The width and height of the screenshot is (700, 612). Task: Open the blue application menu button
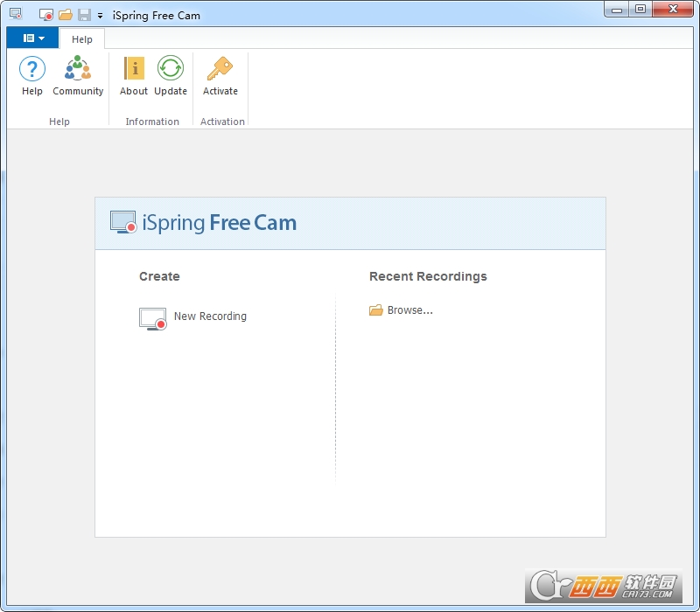(33, 38)
